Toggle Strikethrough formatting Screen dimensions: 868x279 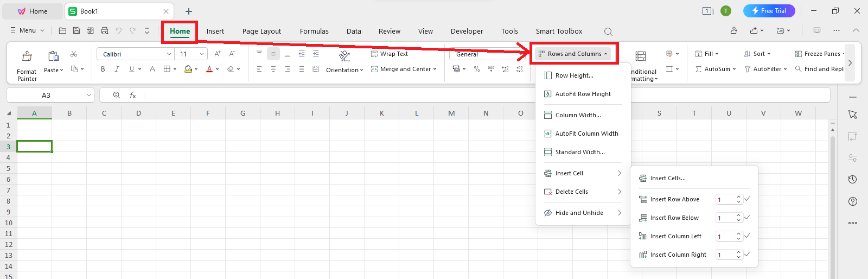[x=152, y=69]
